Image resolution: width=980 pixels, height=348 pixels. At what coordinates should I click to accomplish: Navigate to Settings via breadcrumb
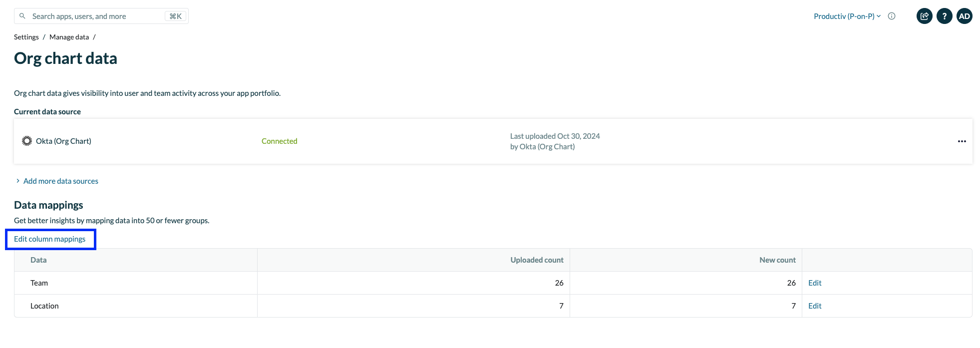26,36
